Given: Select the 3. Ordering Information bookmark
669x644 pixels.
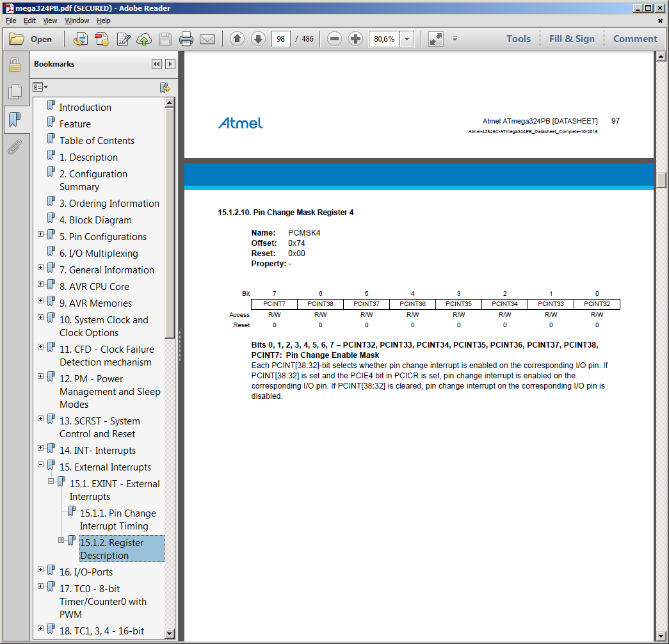Looking at the screenshot, I should tap(109, 203).
